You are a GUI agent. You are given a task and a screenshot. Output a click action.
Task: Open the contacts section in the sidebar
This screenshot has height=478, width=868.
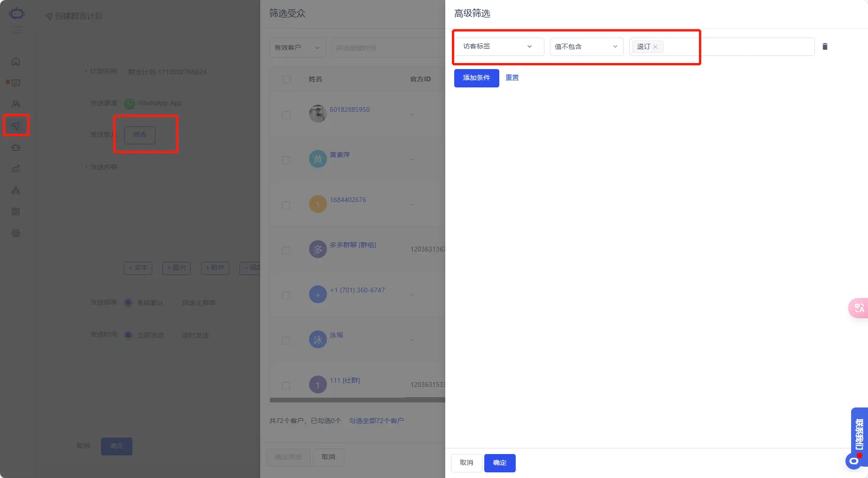(15, 104)
